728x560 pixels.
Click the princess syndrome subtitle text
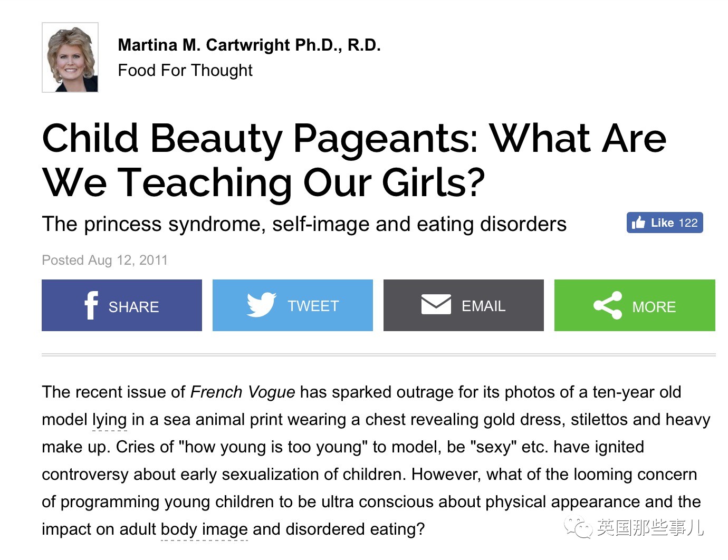pyautogui.click(x=304, y=224)
